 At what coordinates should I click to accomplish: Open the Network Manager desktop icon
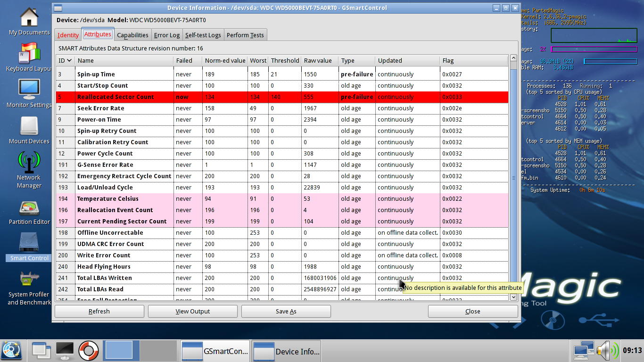pyautogui.click(x=29, y=170)
